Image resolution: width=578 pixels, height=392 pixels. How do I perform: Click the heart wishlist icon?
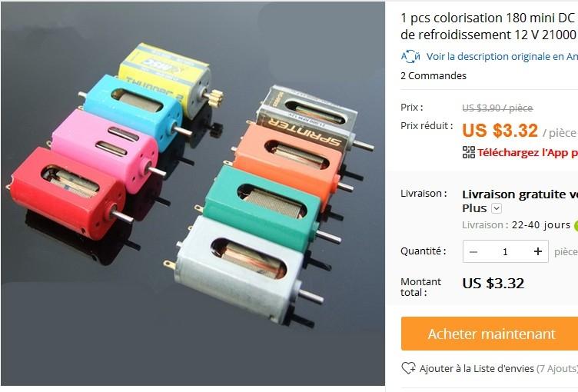408,368
